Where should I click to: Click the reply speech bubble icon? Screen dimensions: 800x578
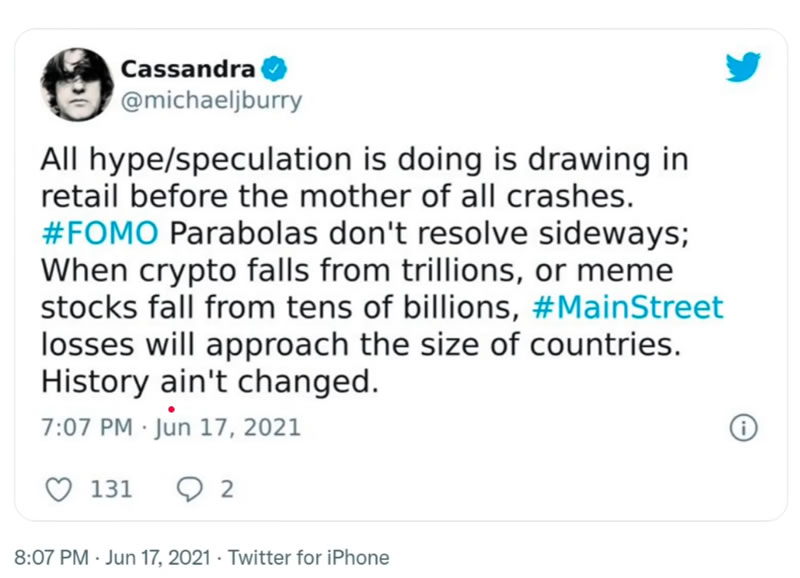(x=191, y=489)
